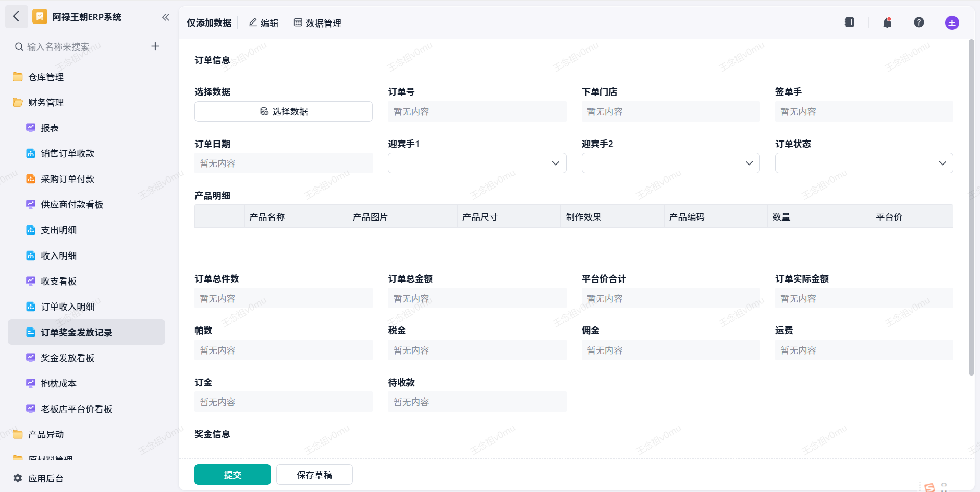The width and height of the screenshot is (980, 492).
Task: Click the 平台价合计 field
Action: (671, 298)
